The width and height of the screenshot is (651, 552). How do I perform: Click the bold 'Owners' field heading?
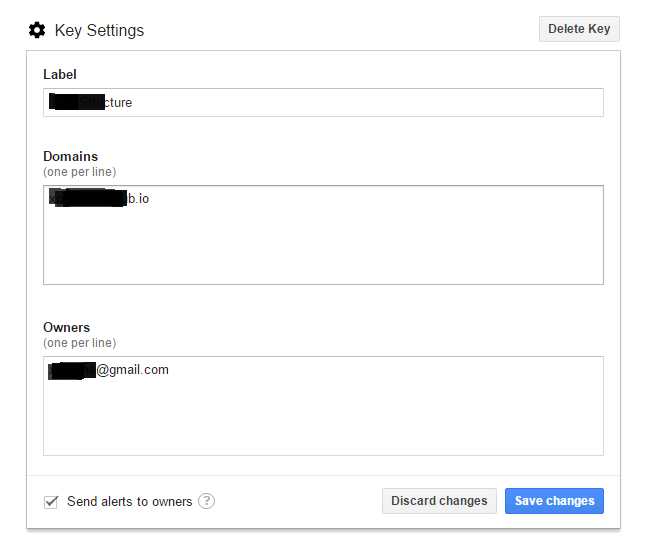tap(66, 327)
